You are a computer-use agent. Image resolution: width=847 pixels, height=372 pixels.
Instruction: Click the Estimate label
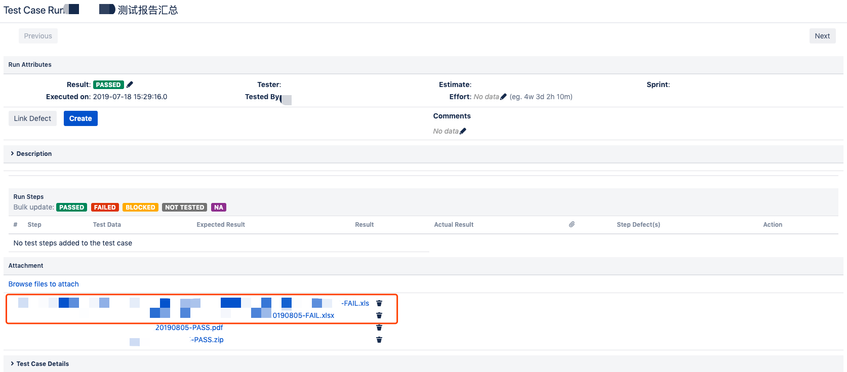click(x=455, y=85)
